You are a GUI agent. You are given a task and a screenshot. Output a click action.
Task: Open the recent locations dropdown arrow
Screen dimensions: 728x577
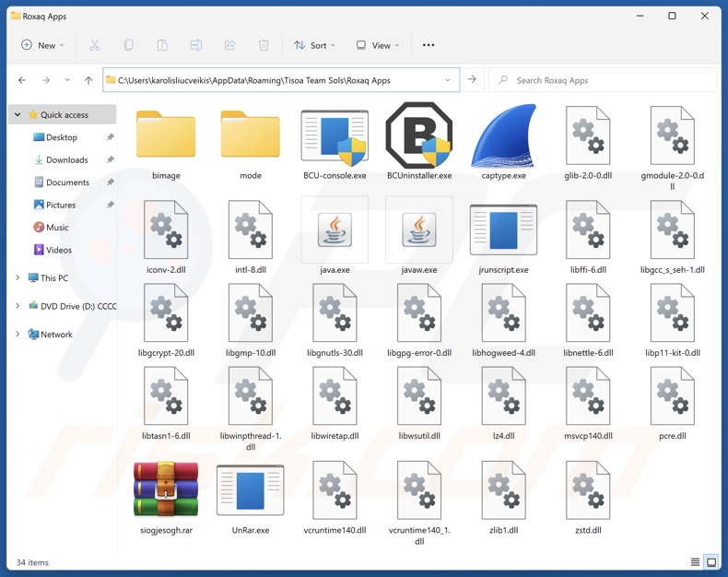pos(67,80)
